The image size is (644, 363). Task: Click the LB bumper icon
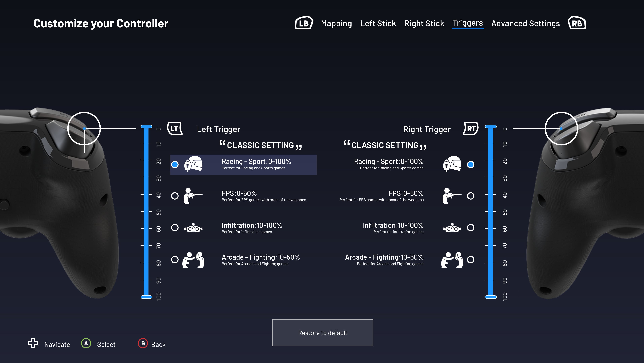[304, 23]
